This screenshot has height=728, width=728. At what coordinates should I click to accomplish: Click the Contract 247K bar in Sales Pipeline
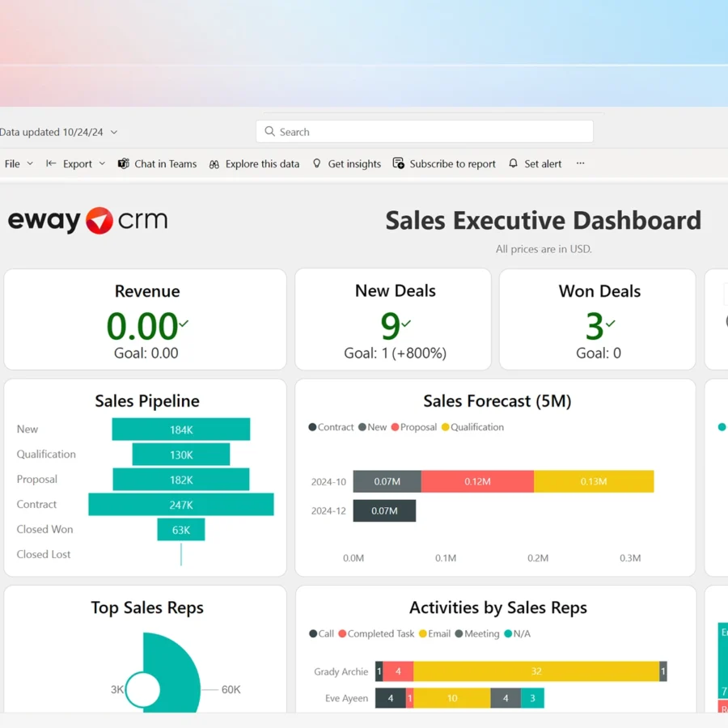point(181,505)
